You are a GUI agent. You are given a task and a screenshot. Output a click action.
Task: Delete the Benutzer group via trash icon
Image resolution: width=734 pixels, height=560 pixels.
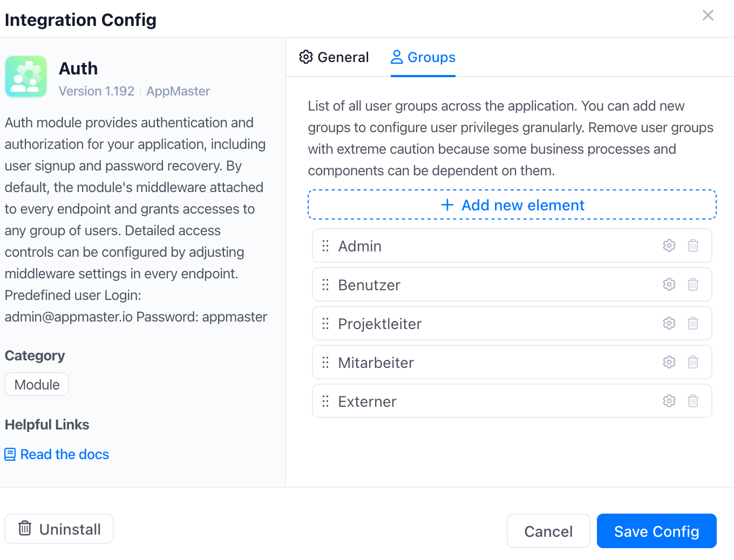coord(693,284)
